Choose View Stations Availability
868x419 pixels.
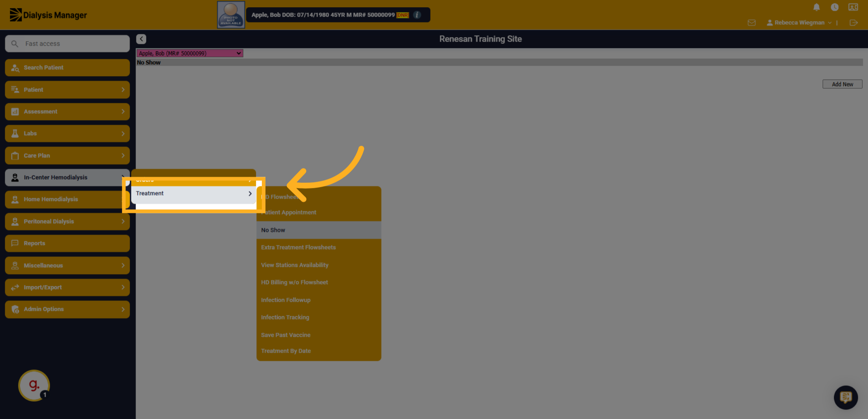(319, 265)
